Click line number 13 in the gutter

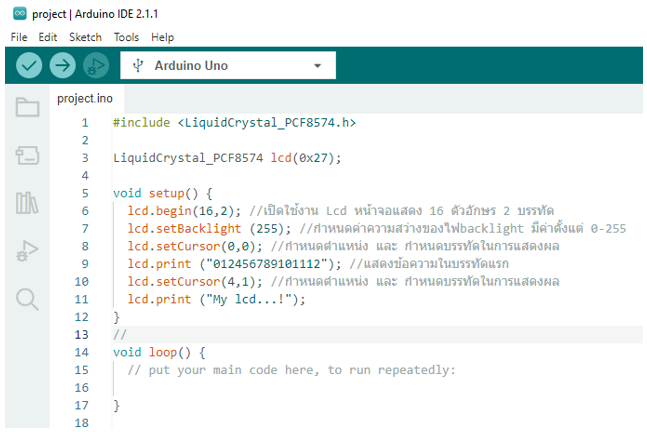pos(82,334)
